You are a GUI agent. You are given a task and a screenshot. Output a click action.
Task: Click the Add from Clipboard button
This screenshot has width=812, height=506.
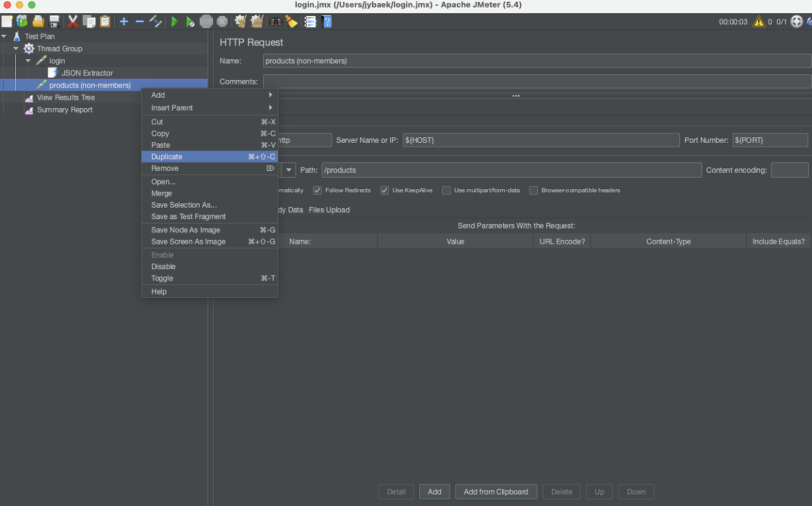tap(496, 492)
